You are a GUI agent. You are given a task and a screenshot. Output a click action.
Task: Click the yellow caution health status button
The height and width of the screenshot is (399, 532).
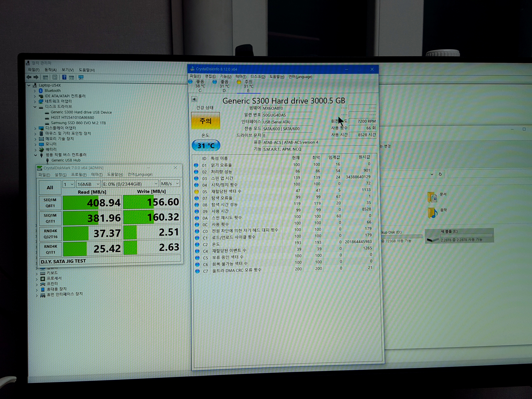click(x=206, y=121)
